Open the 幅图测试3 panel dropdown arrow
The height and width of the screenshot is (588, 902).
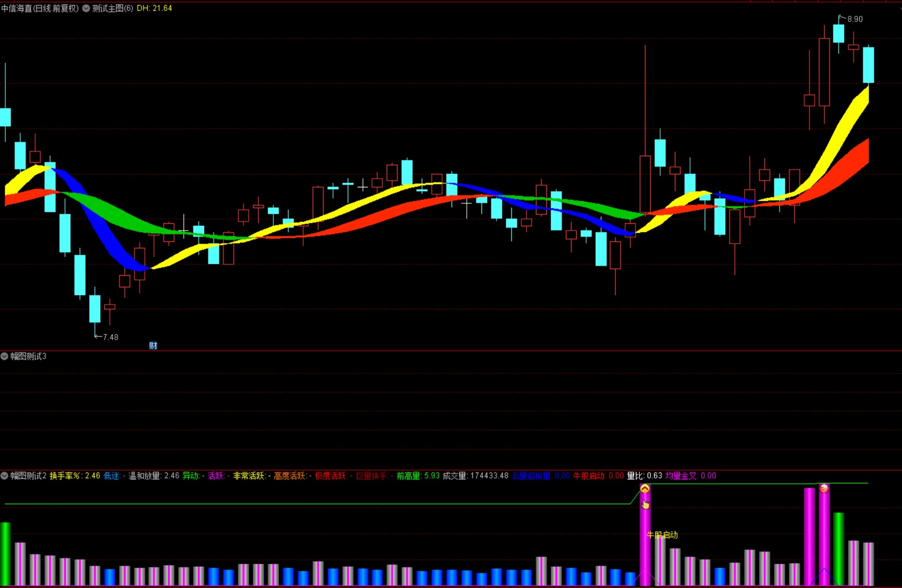click(x=4, y=356)
